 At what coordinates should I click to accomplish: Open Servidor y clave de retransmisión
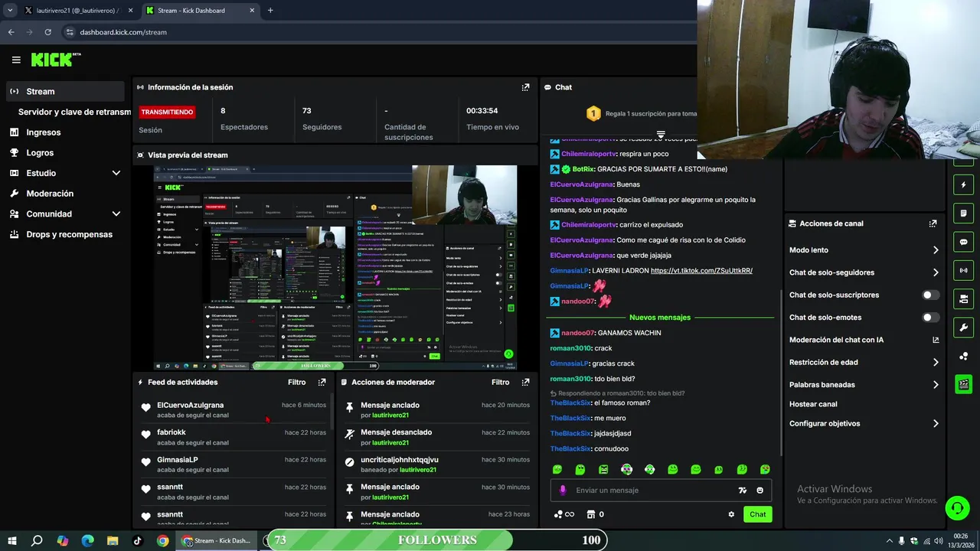(x=74, y=112)
